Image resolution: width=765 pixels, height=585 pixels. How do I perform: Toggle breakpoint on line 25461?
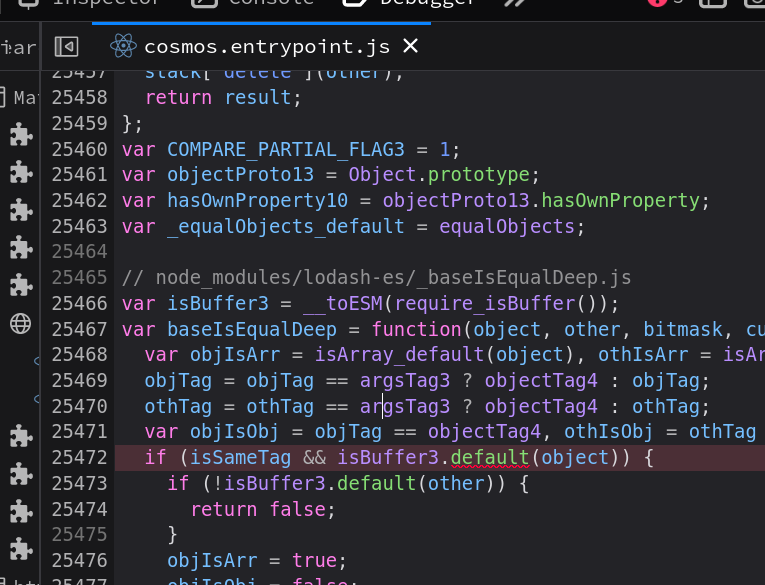click(x=80, y=175)
